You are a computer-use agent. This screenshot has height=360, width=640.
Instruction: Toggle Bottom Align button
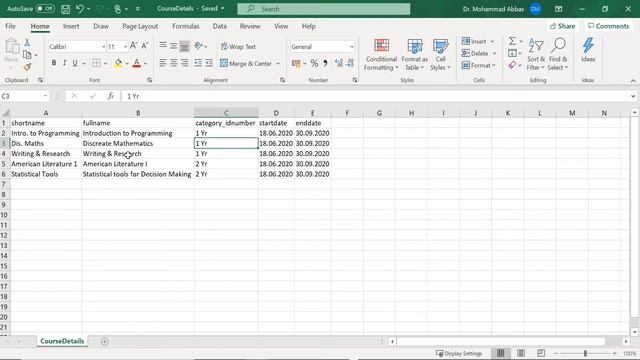click(184, 46)
